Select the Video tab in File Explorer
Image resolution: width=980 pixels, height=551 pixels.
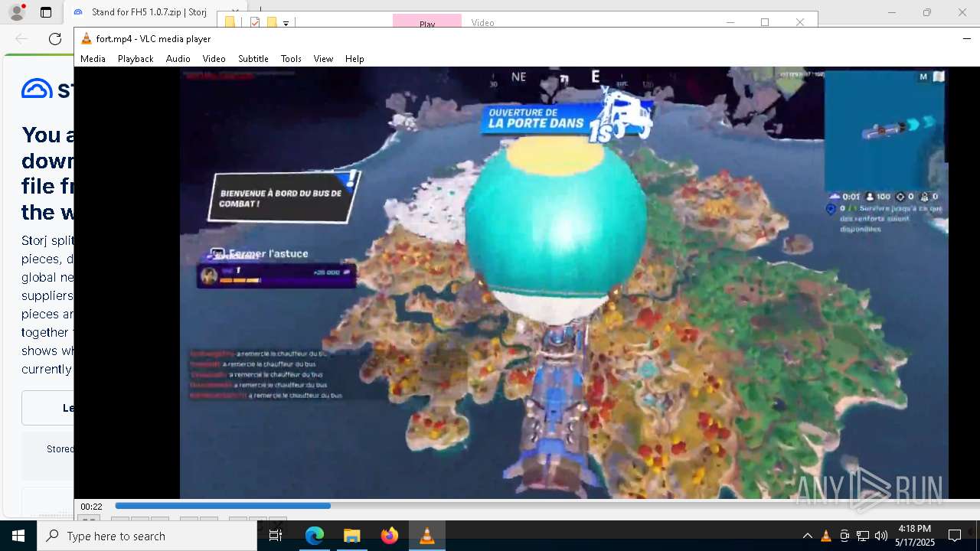click(x=482, y=22)
